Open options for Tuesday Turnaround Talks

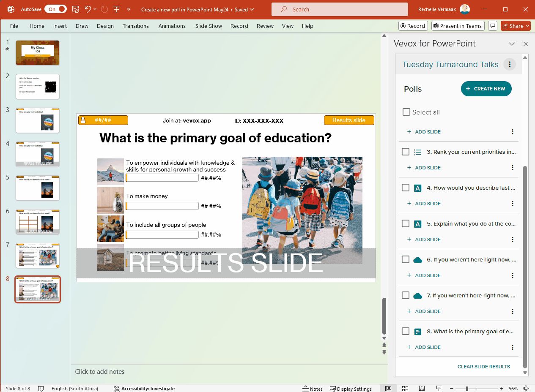510,65
